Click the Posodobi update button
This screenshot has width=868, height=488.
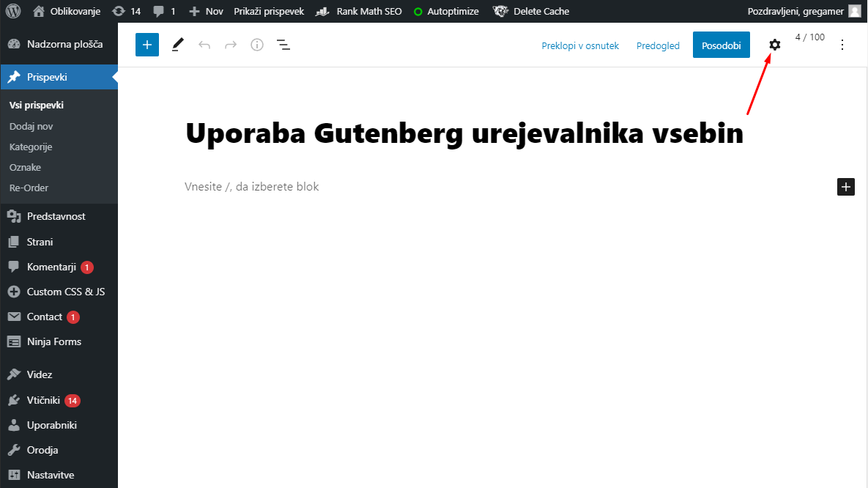(721, 45)
